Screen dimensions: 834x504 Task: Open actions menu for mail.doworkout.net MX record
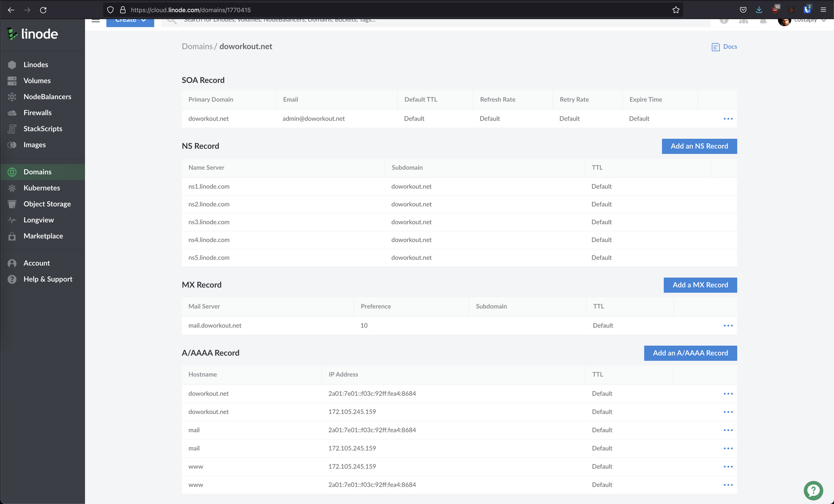(728, 326)
